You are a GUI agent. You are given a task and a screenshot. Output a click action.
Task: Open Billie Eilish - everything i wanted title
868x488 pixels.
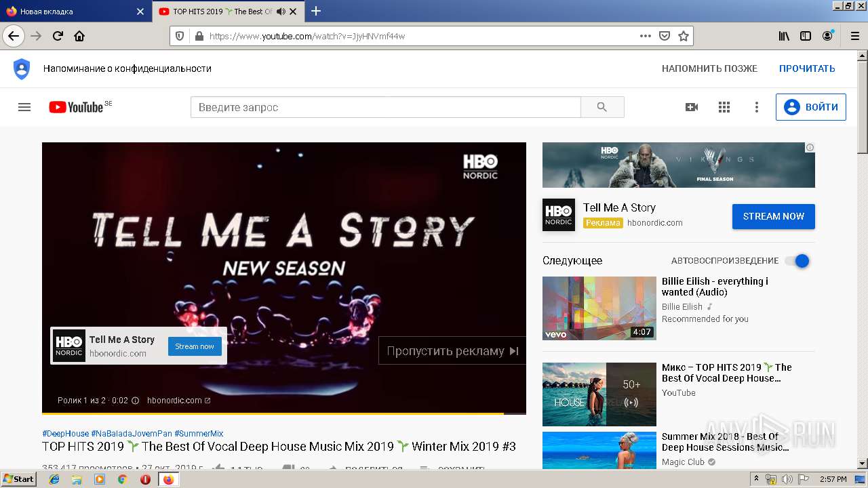(x=715, y=287)
